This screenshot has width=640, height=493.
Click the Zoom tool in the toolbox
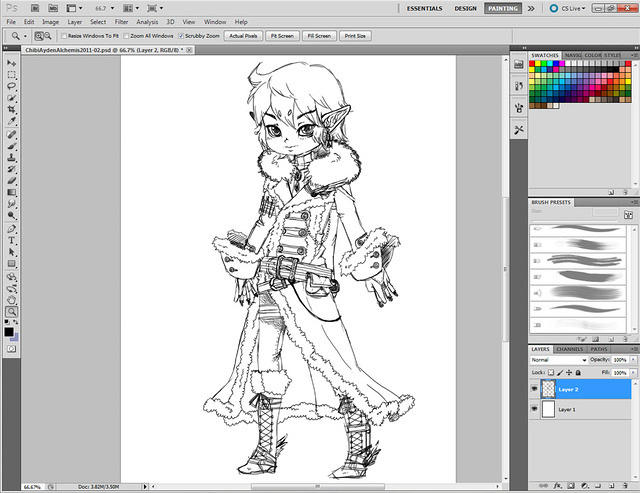tap(11, 312)
